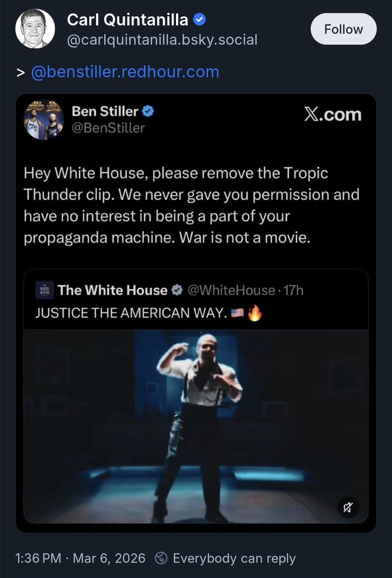Click Ben Stiller's tweet text about Tropic Thunder

tap(192, 205)
